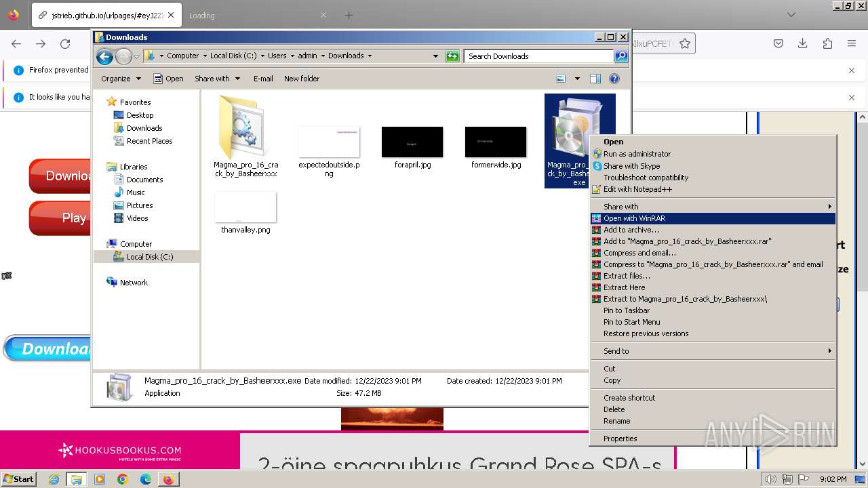
Task: Open the Organize dropdown menu
Action: (121, 79)
